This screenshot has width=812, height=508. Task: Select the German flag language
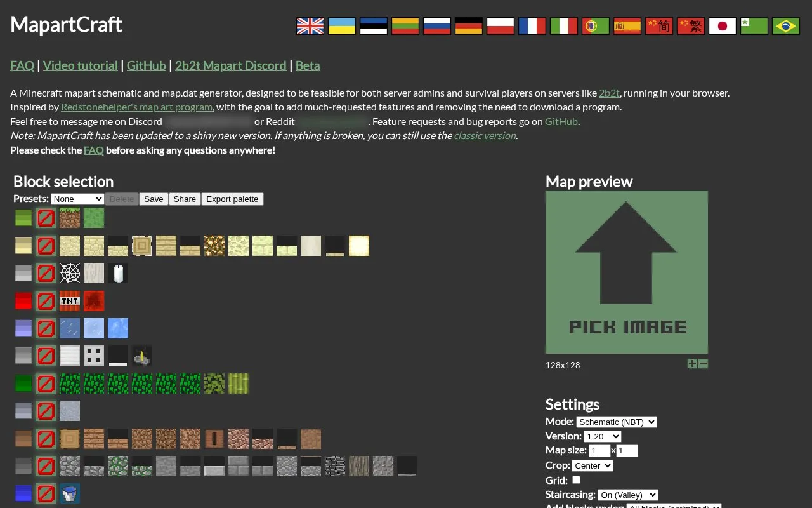[469, 26]
